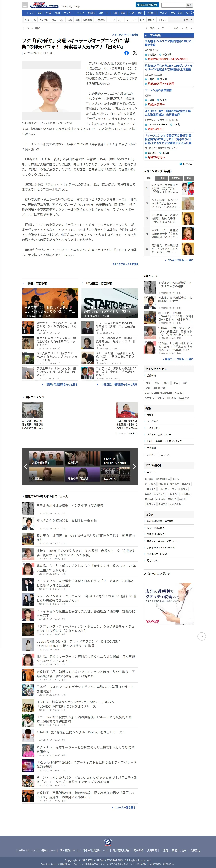Select the サッカー navigation item

tap(68, 13)
